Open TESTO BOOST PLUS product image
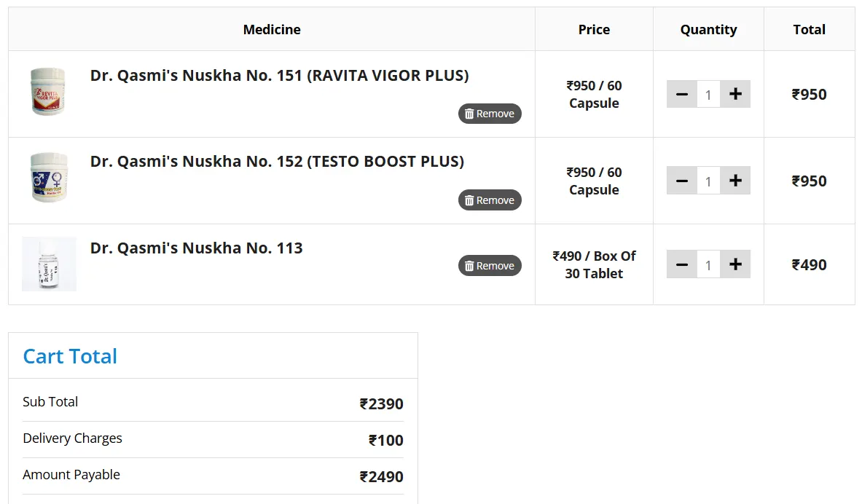The width and height of the screenshot is (862, 504). 49,178
